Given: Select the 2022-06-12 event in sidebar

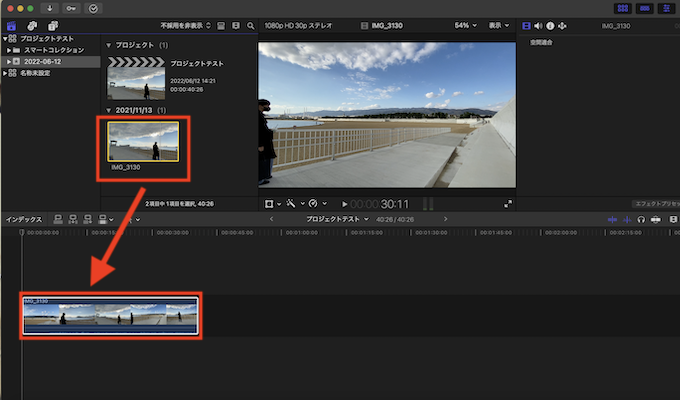Looking at the screenshot, I should pyautogui.click(x=44, y=61).
